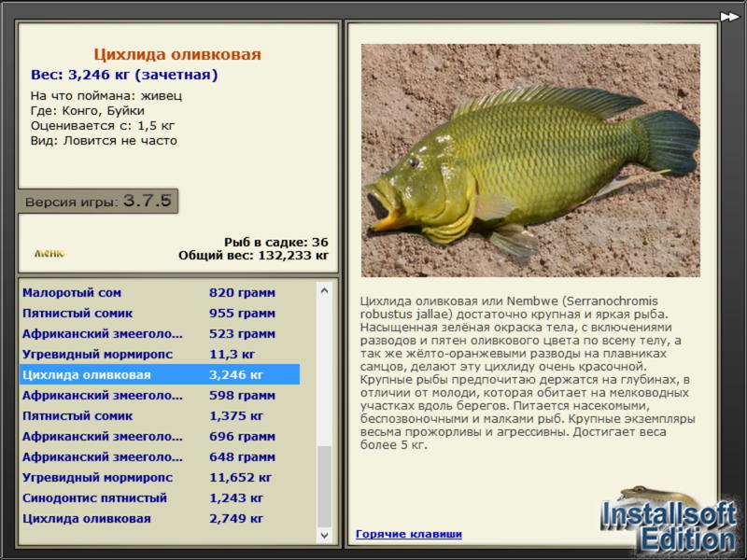Click the scroll up arrow of fish list
Viewport: 747px width, 560px height.
[x=324, y=290]
